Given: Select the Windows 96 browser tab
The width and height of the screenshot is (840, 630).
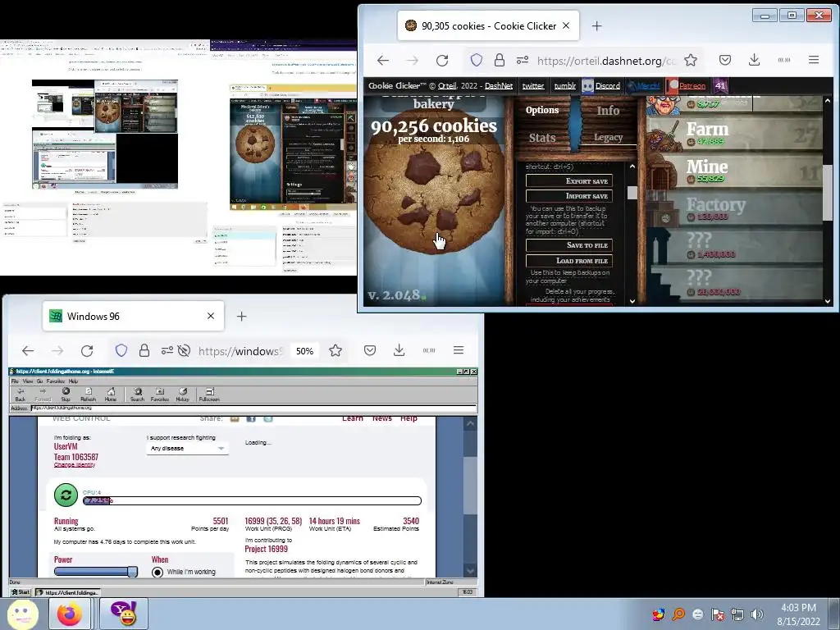Looking at the screenshot, I should click(x=134, y=316).
